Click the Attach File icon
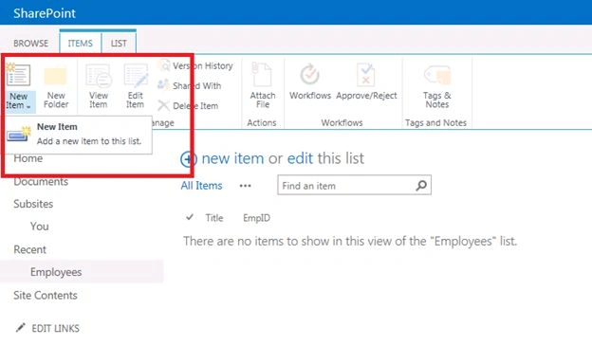Viewport: 592px width, 364px height. click(262, 75)
